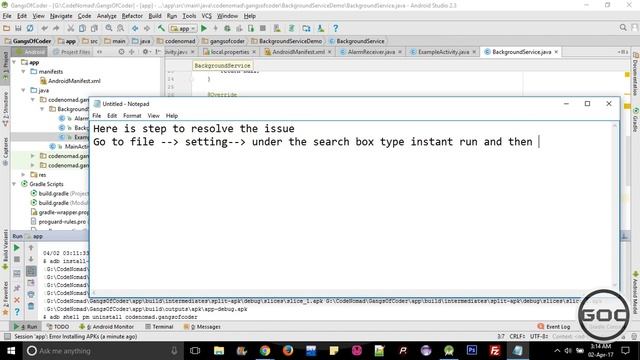Click the Synchronize toolbar icon
Screen dimensions: 640x360
(30, 28)
